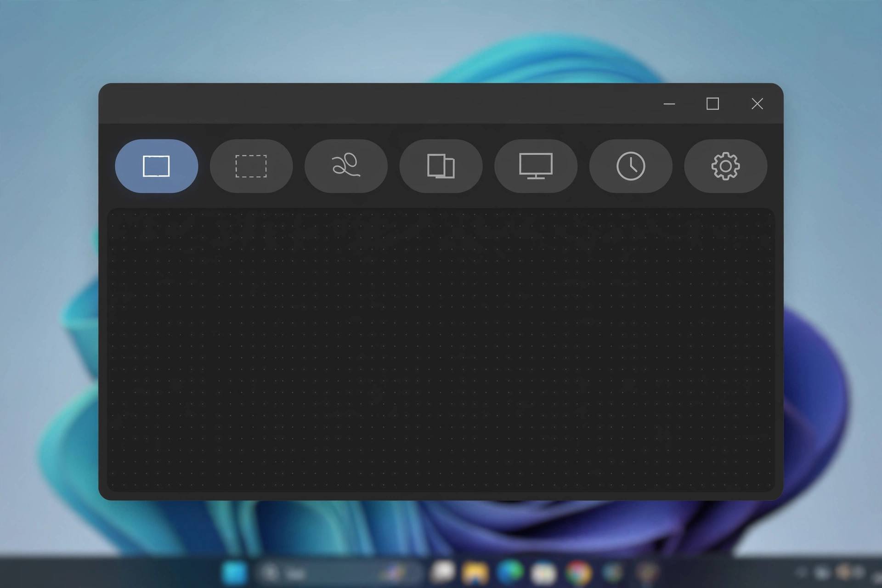Choose the dashed rectangular region snip
This screenshot has height=588, width=882.
coord(251,166)
